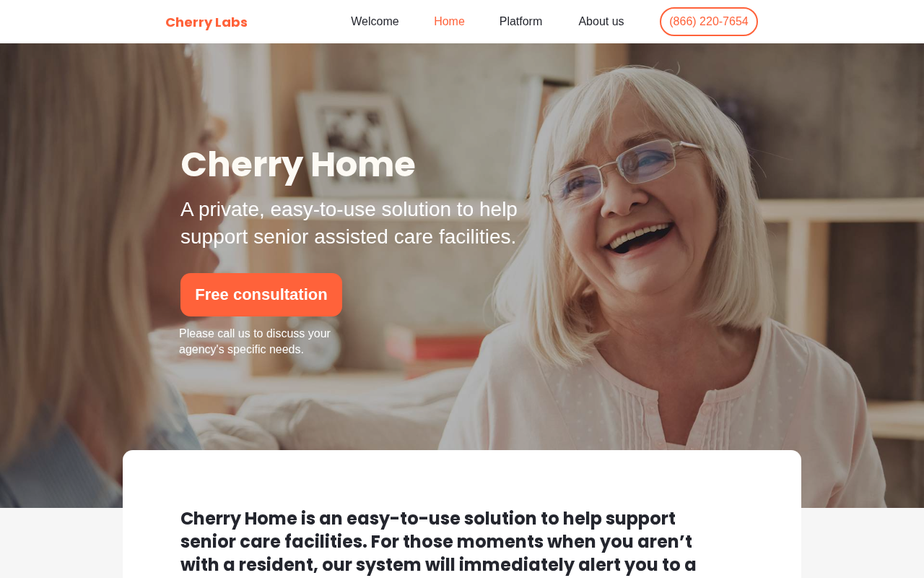Go to the About us page
This screenshot has height=578, width=924.
click(601, 22)
